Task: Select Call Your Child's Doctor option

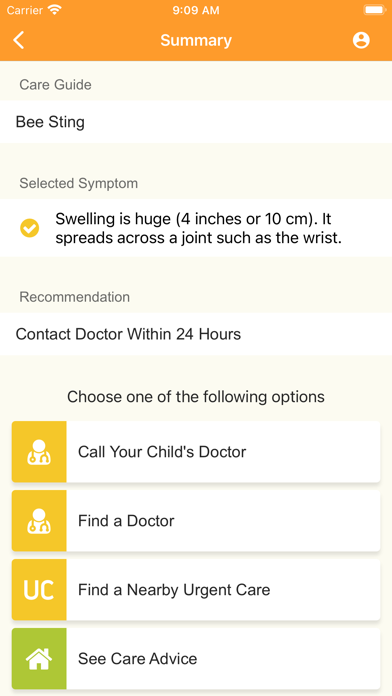Action: pos(196,452)
